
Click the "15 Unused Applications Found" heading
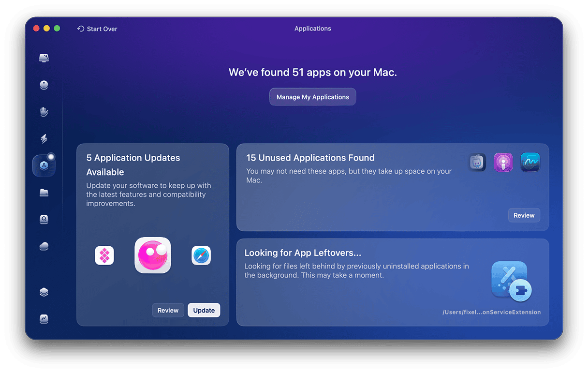[310, 158]
